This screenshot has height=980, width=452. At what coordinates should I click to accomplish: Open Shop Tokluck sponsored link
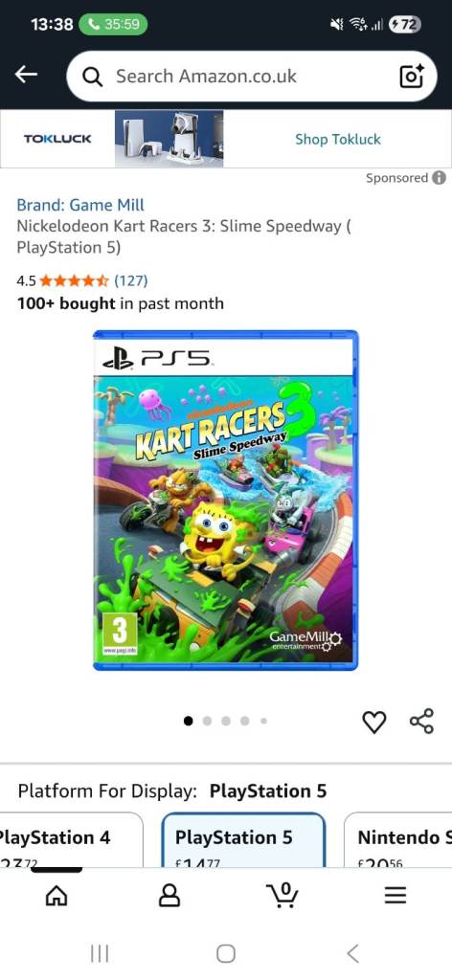(338, 140)
